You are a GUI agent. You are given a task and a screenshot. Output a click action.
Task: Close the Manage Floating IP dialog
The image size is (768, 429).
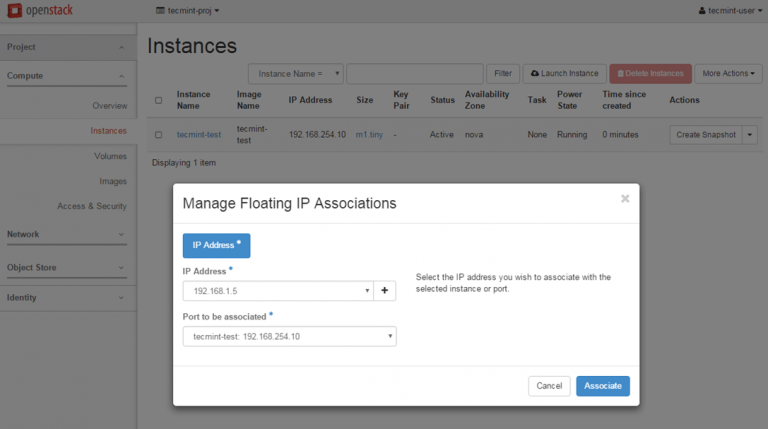tap(625, 198)
